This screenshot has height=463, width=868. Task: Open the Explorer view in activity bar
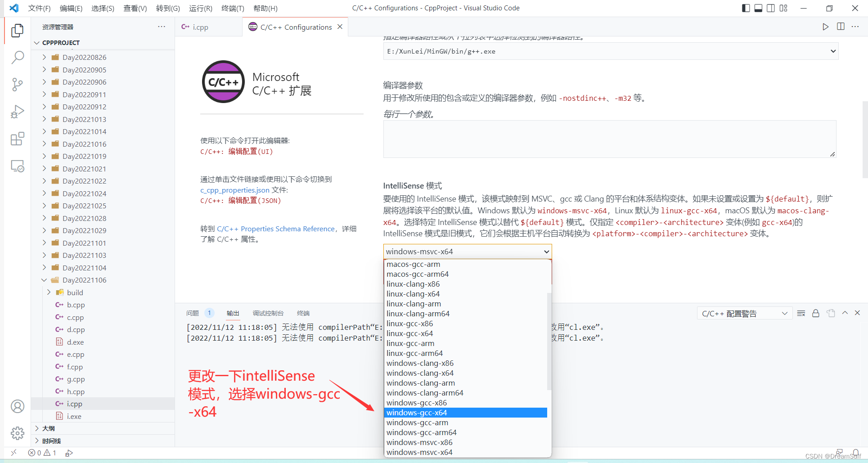coord(17,30)
